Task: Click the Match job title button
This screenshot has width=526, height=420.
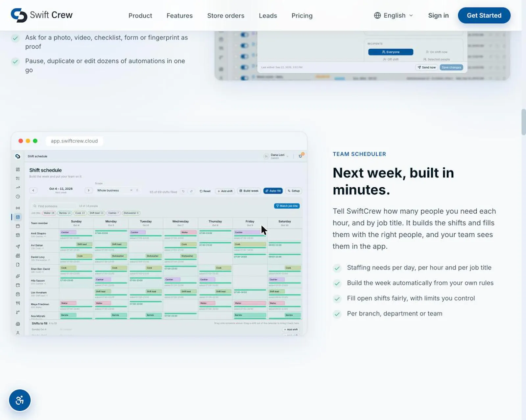Action: coord(287,206)
